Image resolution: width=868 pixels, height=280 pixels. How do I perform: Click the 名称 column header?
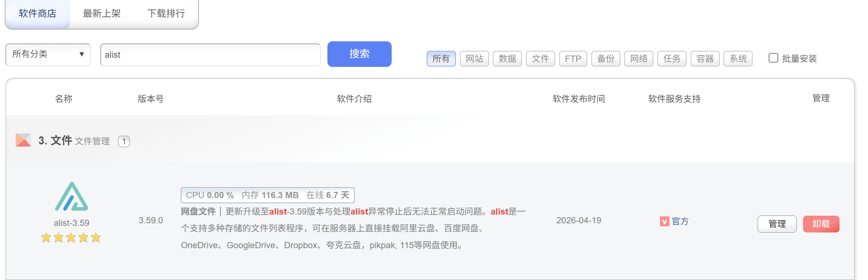[x=64, y=99]
